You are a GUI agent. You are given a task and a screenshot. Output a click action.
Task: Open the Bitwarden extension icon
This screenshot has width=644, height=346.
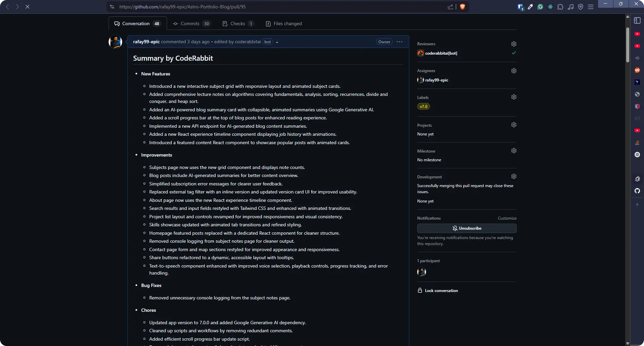[x=520, y=7]
